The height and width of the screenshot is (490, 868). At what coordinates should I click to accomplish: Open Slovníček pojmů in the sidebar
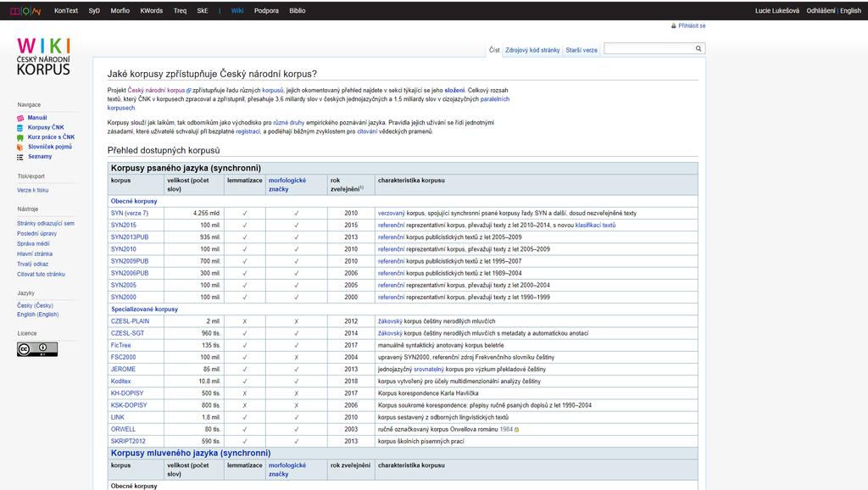(x=50, y=147)
